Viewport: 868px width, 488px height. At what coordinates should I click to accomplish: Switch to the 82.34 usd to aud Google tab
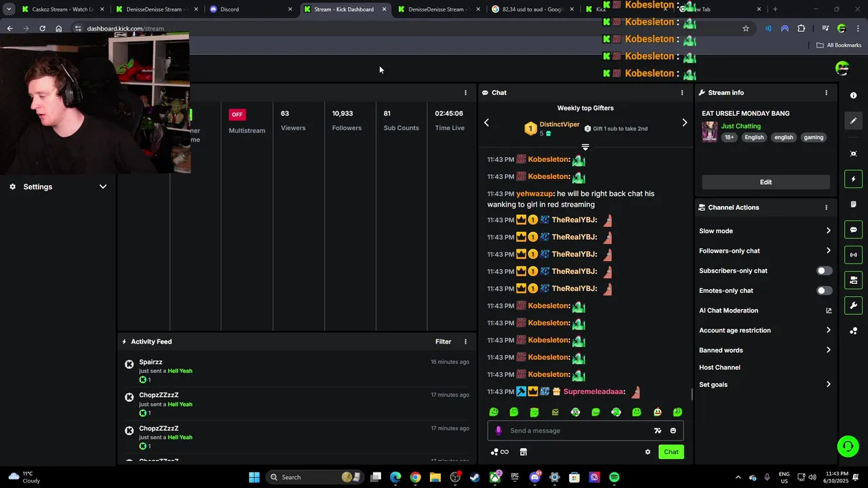(533, 9)
